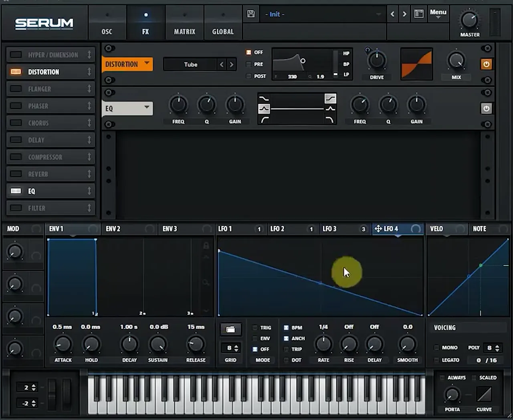Enable the Hyper/Dimension effect
513x420 pixels.
click(16, 55)
